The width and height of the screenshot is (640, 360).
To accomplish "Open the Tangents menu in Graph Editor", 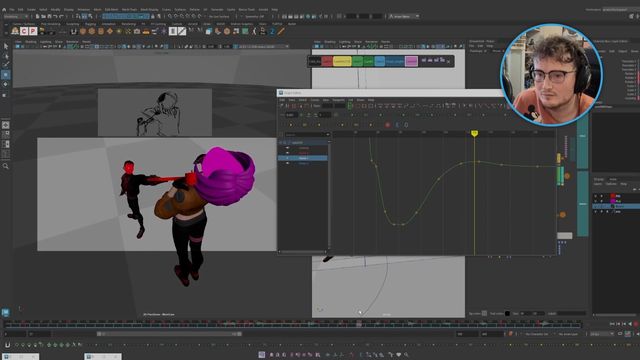I will pos(338,100).
